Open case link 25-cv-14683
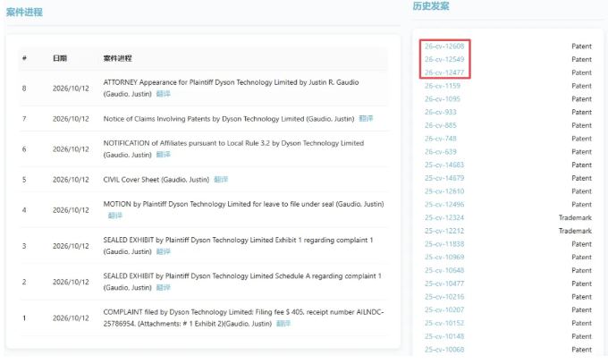 click(444, 165)
